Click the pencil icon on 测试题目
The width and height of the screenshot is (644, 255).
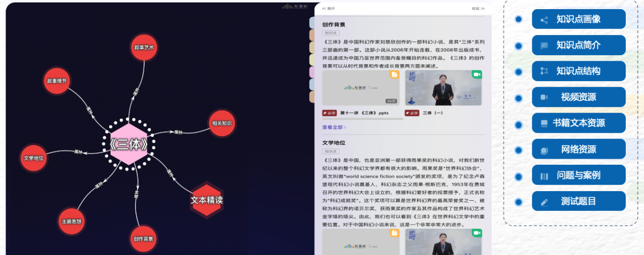click(544, 202)
